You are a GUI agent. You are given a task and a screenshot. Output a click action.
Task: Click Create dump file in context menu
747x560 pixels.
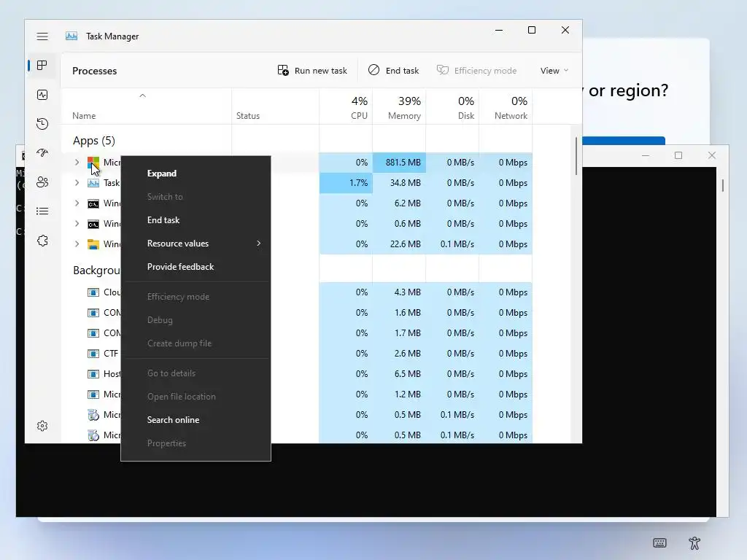tap(196, 343)
